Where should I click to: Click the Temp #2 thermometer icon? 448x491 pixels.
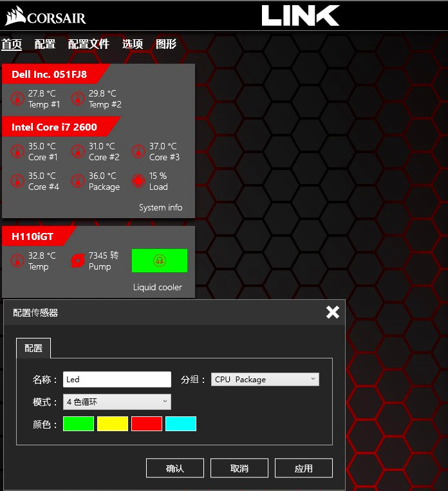78,98
